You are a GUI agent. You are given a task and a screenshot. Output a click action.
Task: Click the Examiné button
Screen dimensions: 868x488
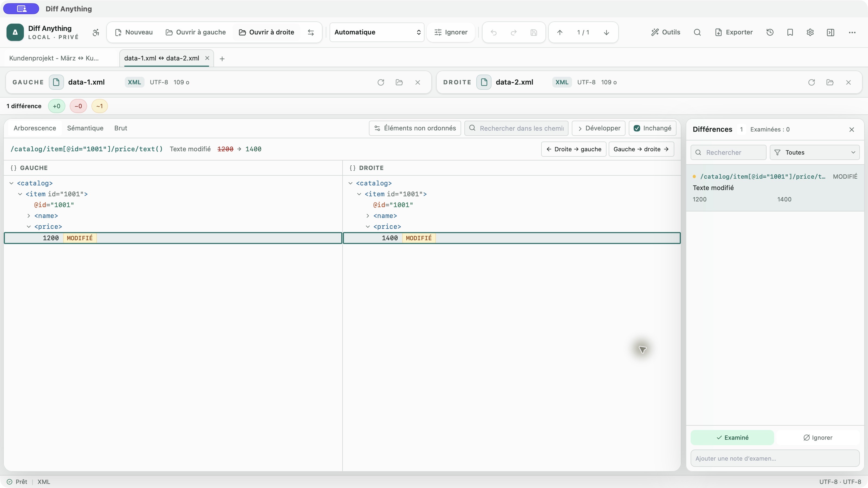coord(732,438)
